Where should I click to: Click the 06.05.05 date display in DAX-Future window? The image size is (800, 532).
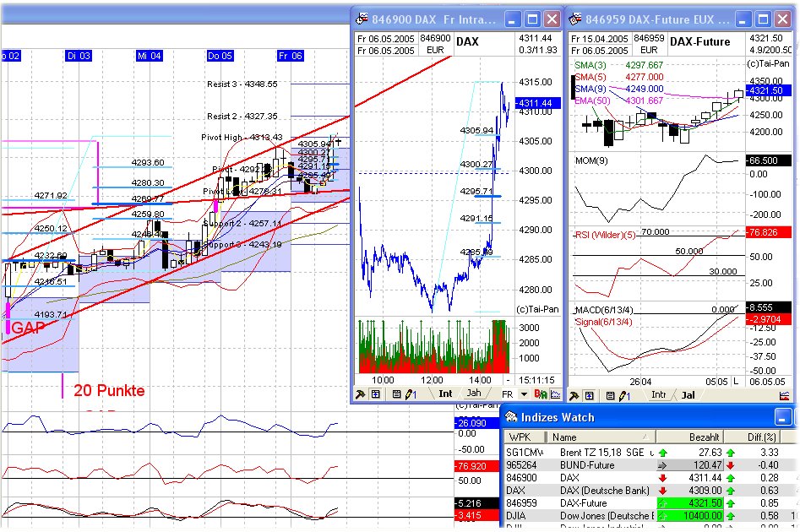(767, 382)
